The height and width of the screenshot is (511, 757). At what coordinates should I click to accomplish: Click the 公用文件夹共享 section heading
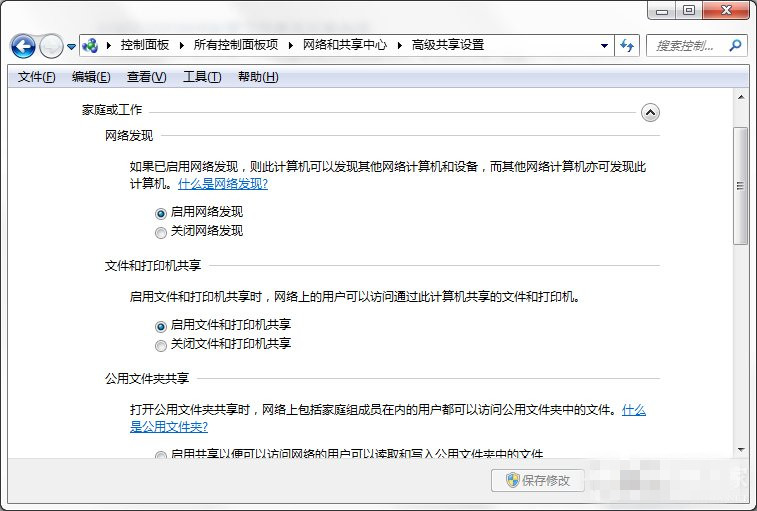tap(147, 378)
